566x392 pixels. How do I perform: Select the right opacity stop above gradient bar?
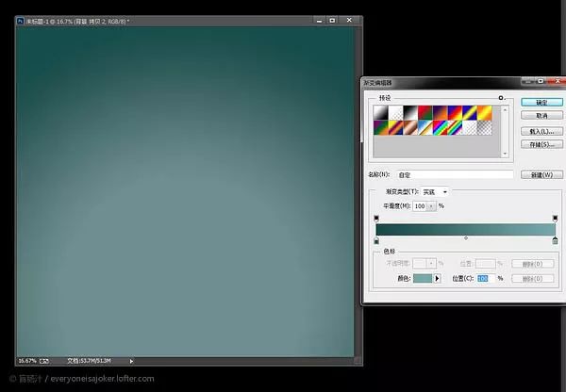[555, 219]
